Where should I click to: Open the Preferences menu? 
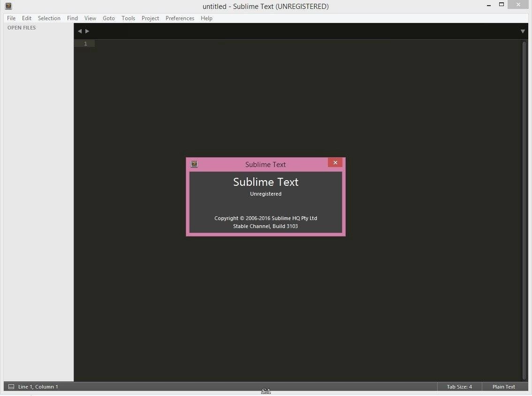pos(180,18)
